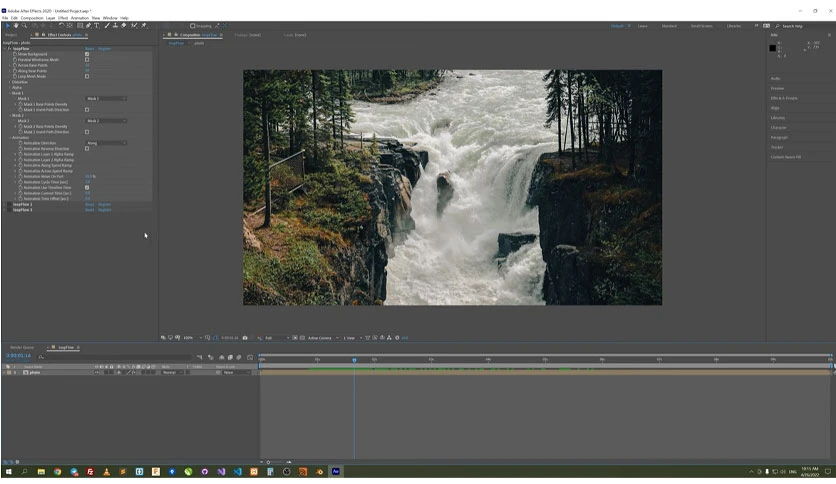
Task: Select the Type text tool
Action: pyautogui.click(x=97, y=26)
